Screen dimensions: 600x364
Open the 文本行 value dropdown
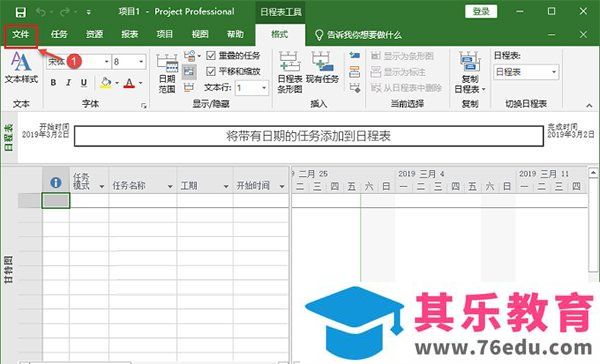(264, 88)
